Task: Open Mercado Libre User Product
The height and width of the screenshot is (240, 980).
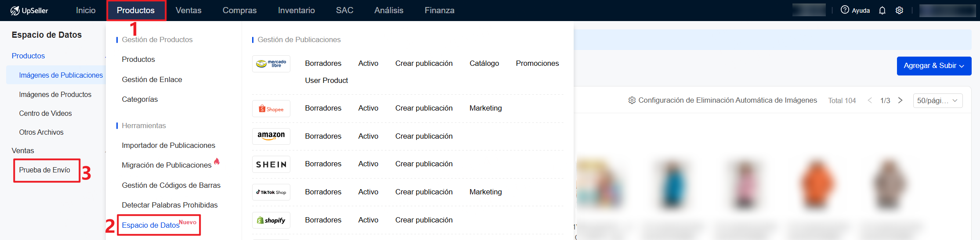Action: pos(326,80)
